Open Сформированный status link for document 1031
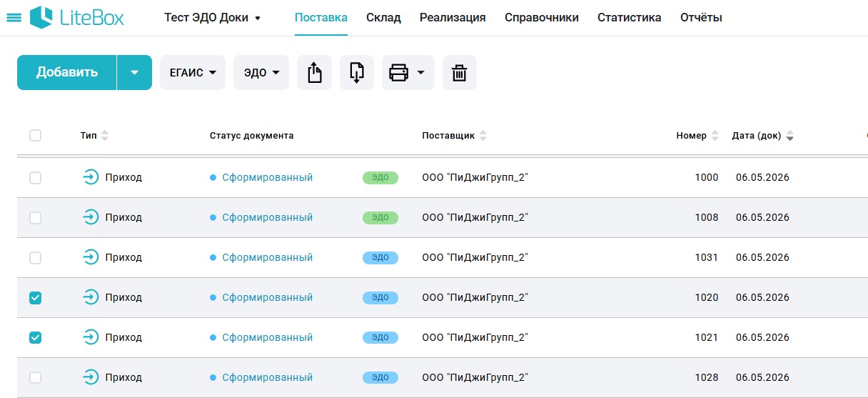This screenshot has height=398, width=868. [268, 257]
